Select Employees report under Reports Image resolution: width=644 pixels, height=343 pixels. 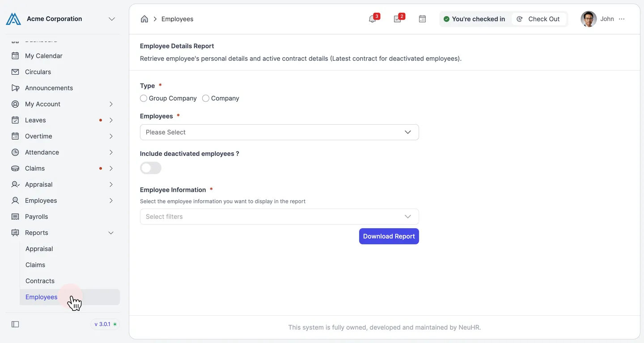tap(70, 297)
